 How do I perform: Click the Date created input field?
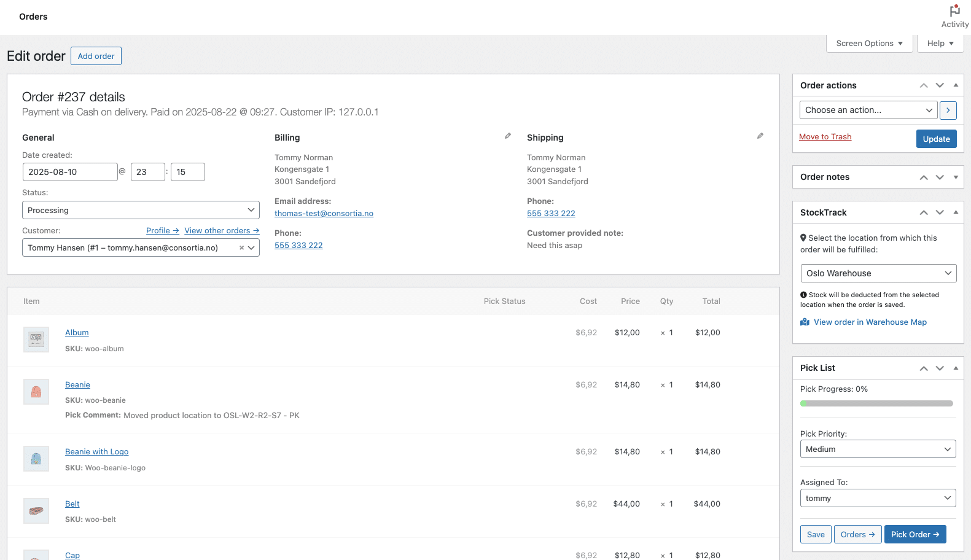69,172
